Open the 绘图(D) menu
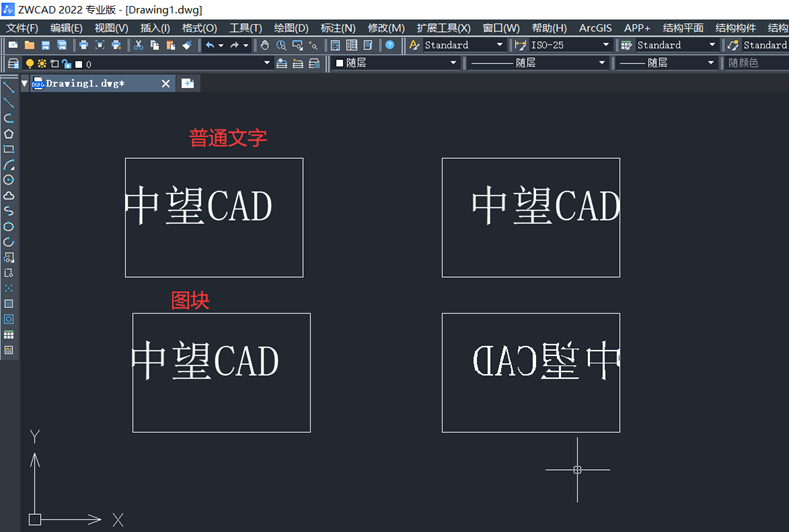 pos(291,28)
